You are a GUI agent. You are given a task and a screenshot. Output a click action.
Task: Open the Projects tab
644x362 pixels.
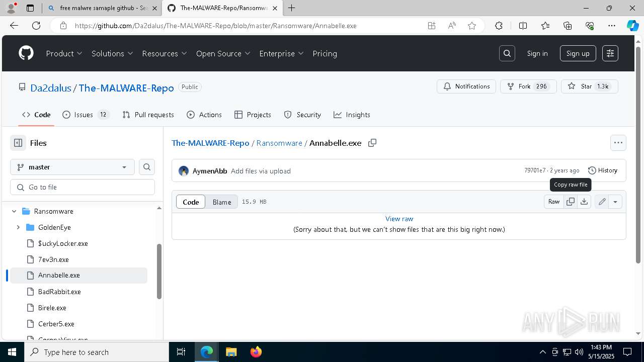pyautogui.click(x=253, y=115)
